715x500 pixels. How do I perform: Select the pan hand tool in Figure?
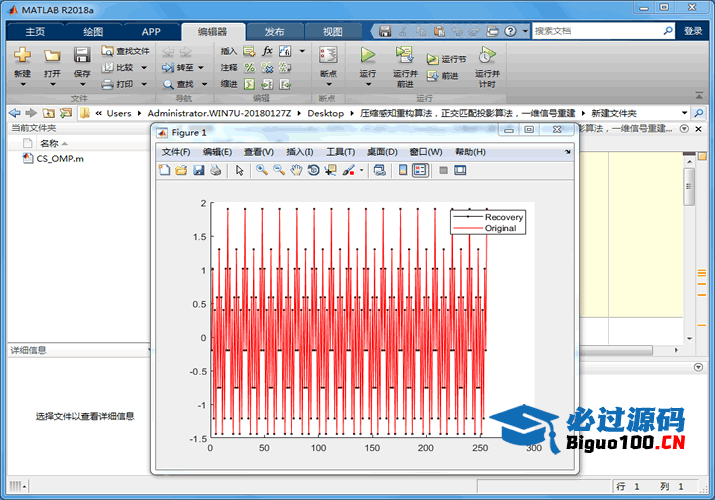296,170
